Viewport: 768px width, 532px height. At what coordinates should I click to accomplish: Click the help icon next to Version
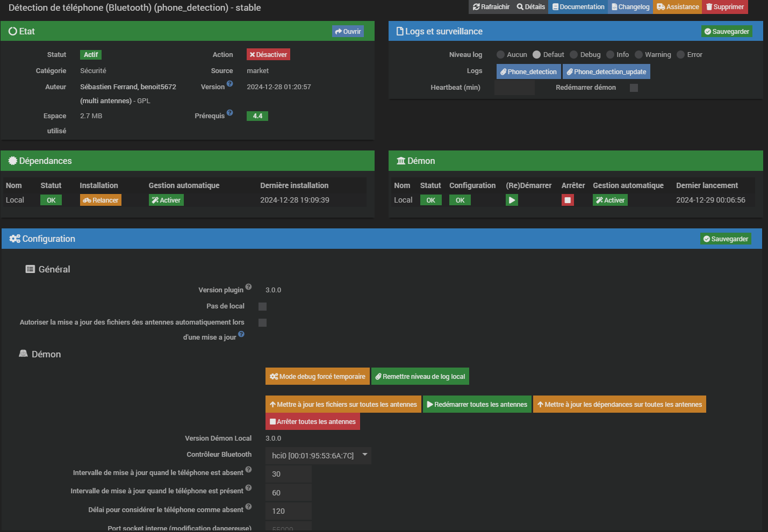(x=230, y=84)
